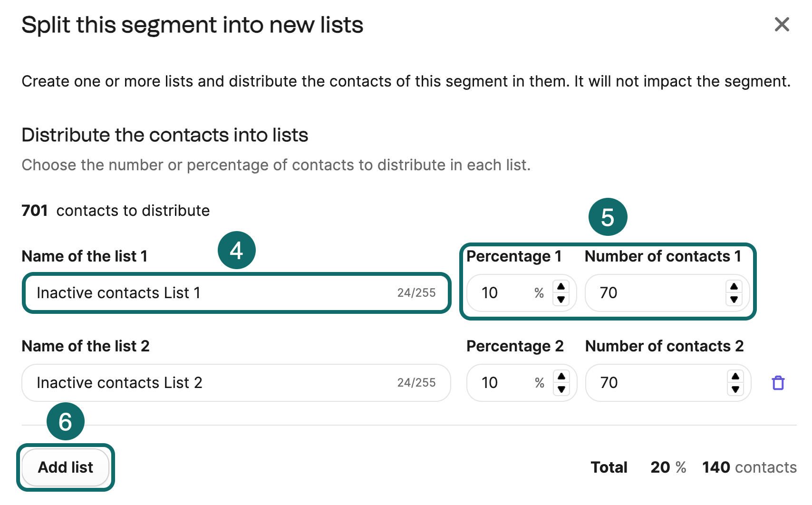This screenshot has width=812, height=505.
Task: Decrease Number of contacts 2 value
Action: click(735, 389)
